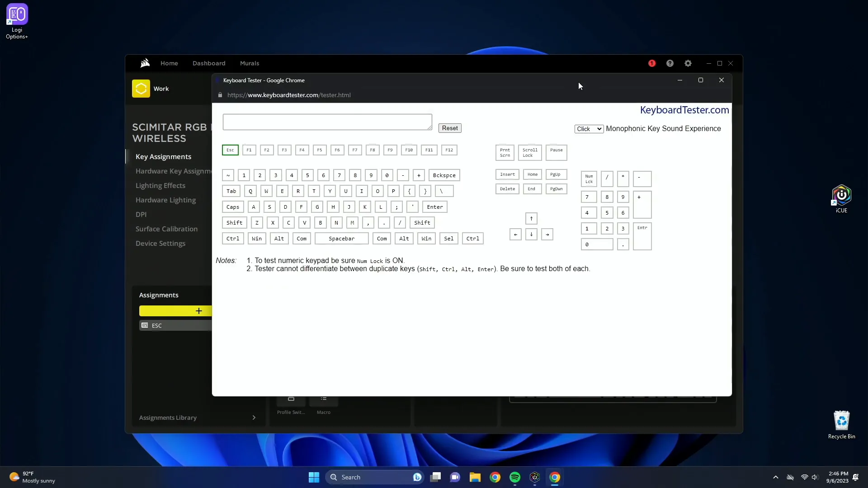Click the Caps key on tester
Screen dimensions: 868x488
233,207
